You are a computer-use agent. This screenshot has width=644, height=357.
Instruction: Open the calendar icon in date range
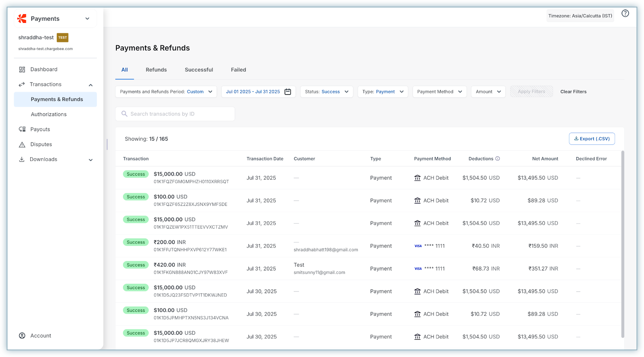click(x=288, y=92)
